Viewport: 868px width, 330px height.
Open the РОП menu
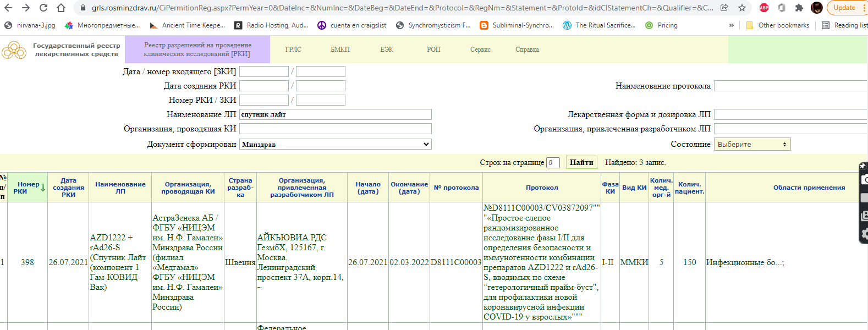coord(433,50)
